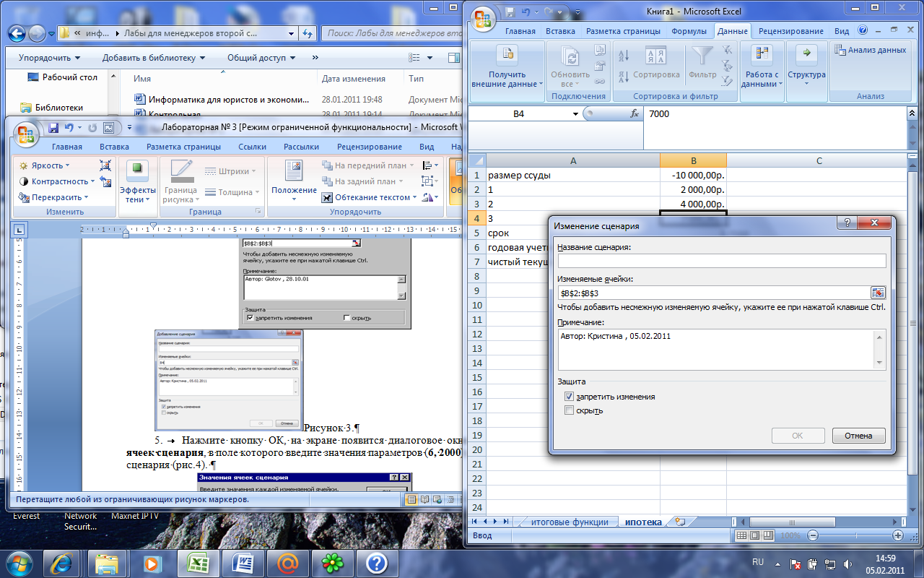Open help in the Изменение сценария dialog
924x578 pixels.
[x=847, y=225]
